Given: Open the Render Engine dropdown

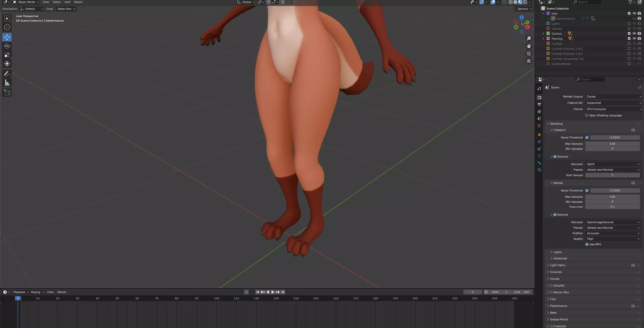Looking at the screenshot, I should coord(613,97).
